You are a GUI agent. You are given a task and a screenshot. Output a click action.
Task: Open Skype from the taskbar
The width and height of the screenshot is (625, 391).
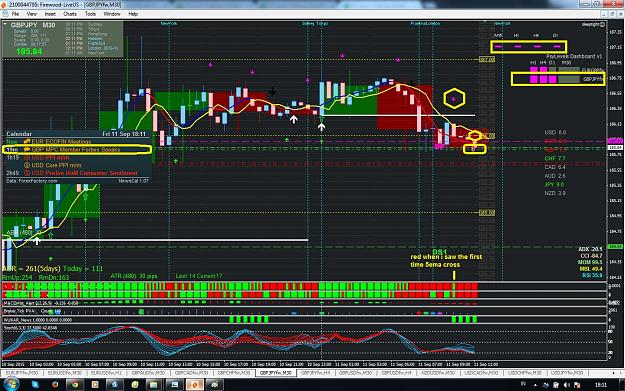35,385
